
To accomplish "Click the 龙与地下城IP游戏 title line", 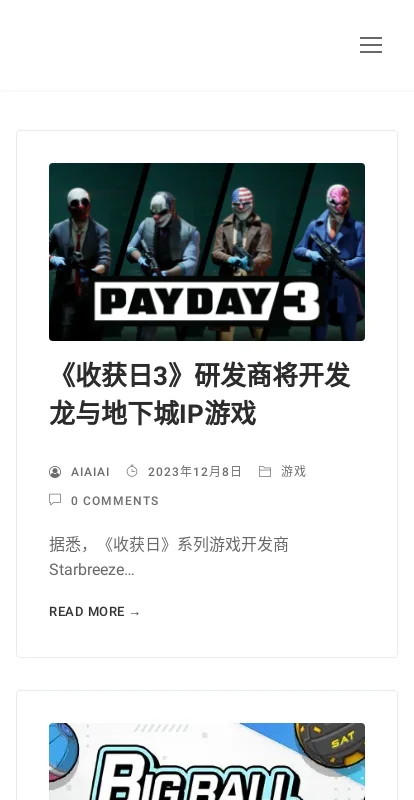I will click(x=153, y=413).
